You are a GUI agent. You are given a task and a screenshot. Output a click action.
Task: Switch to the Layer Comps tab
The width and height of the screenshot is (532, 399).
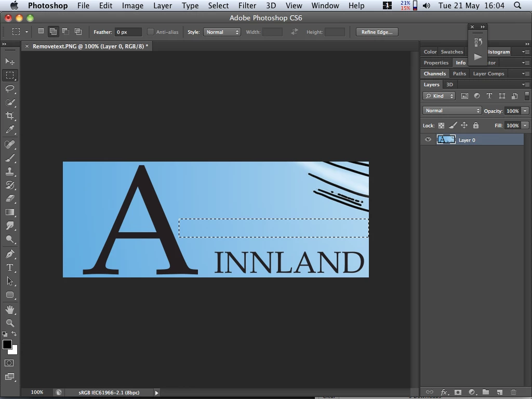488,74
